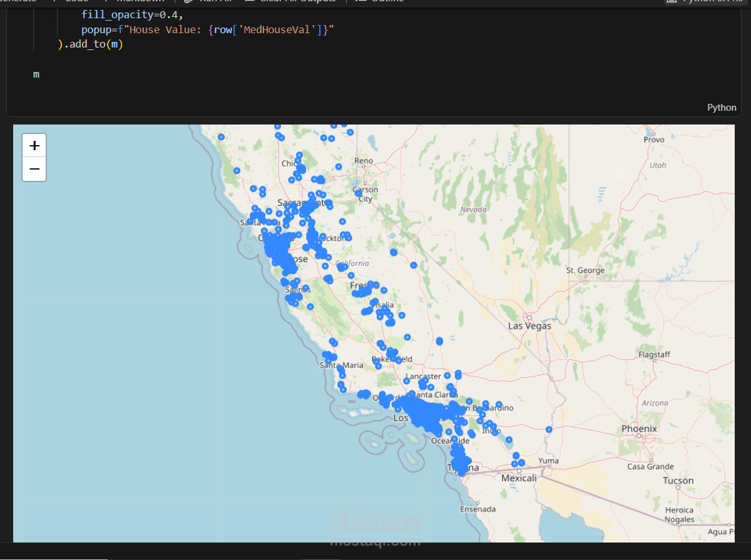Screen dimensions: 751x560
Task: Click the St. George map label
Action: tap(585, 270)
